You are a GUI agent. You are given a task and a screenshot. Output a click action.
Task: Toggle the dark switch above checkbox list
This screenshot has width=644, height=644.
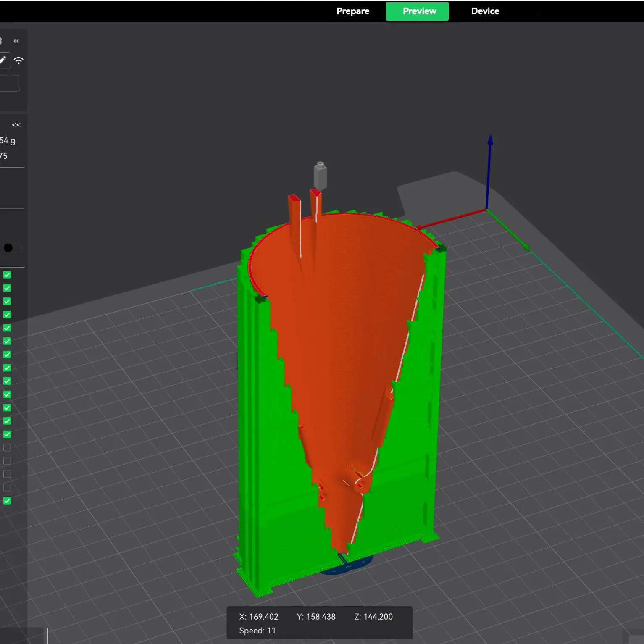[12, 248]
